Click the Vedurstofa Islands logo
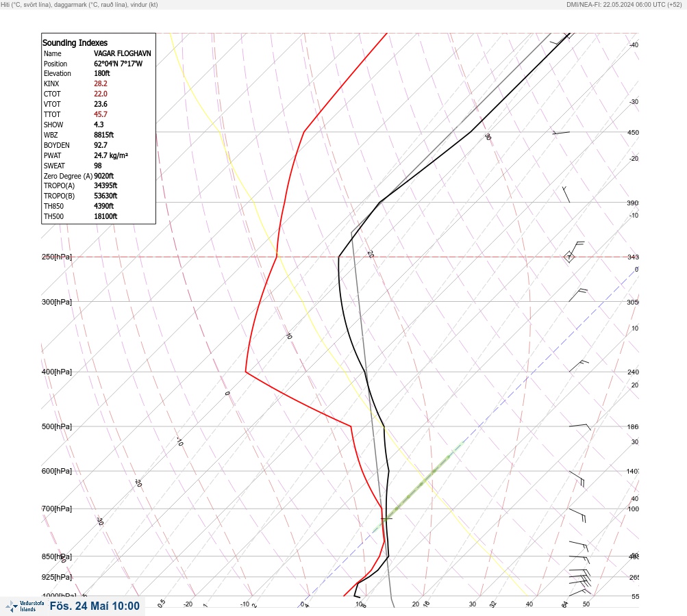Screen dimensions: 687x616 (x=25, y=606)
